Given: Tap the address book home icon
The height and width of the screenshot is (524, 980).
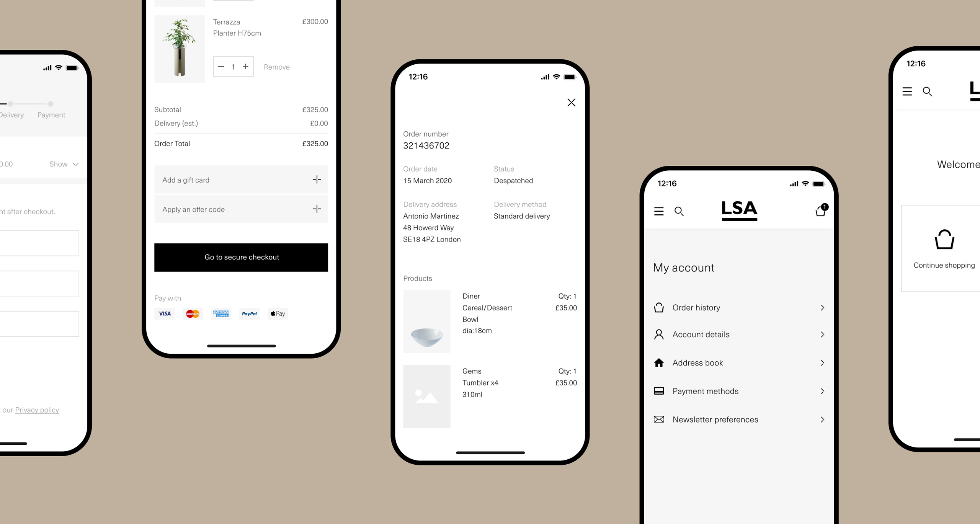Looking at the screenshot, I should pyautogui.click(x=660, y=361).
